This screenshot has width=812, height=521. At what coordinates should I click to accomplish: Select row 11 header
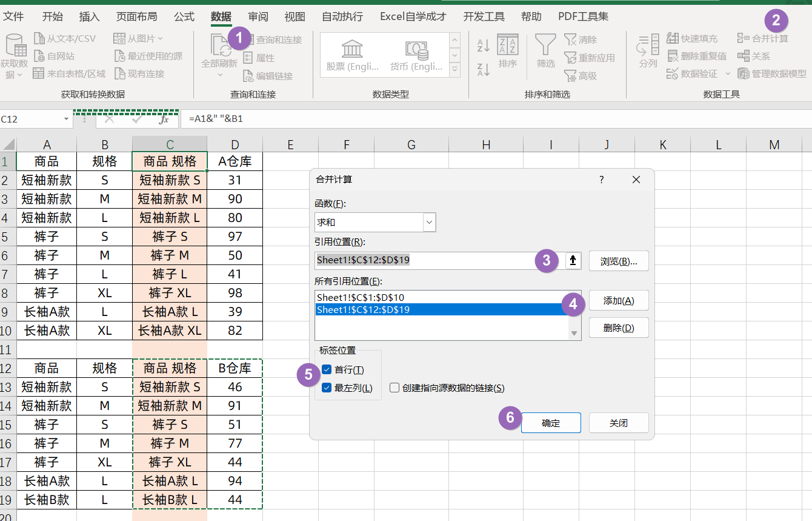[x=8, y=349]
